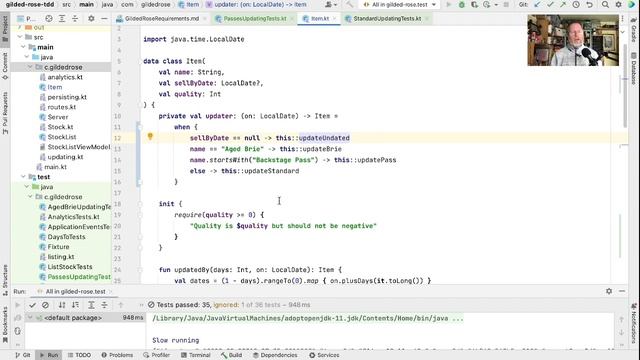The height and width of the screenshot is (360, 640).
Task: Toggle show ignored tests filter
Action: (x=45, y=305)
